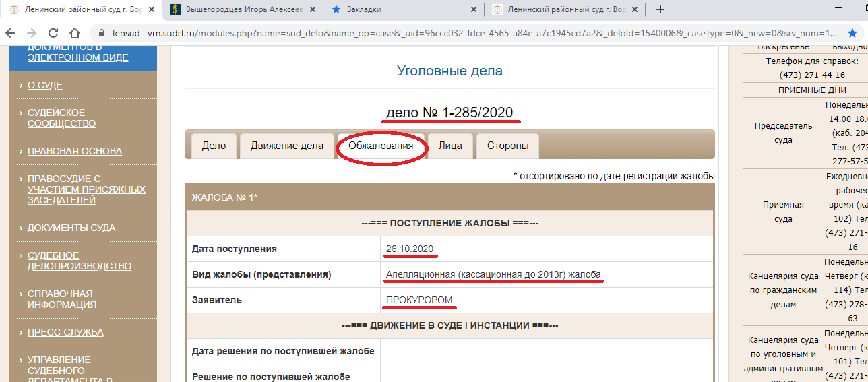Expand the ПРЕСС-СЛУЖБА sidebar arrow
This screenshot has height=382, width=868.
(20, 333)
